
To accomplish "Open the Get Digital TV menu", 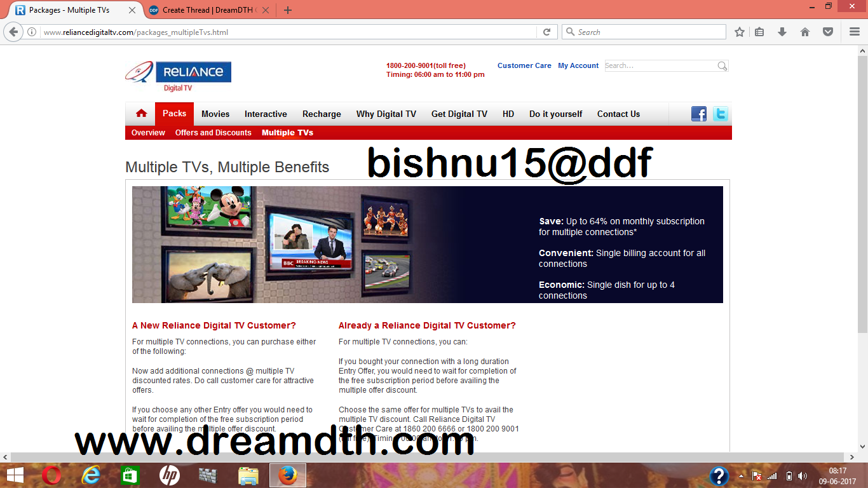I will tap(459, 114).
